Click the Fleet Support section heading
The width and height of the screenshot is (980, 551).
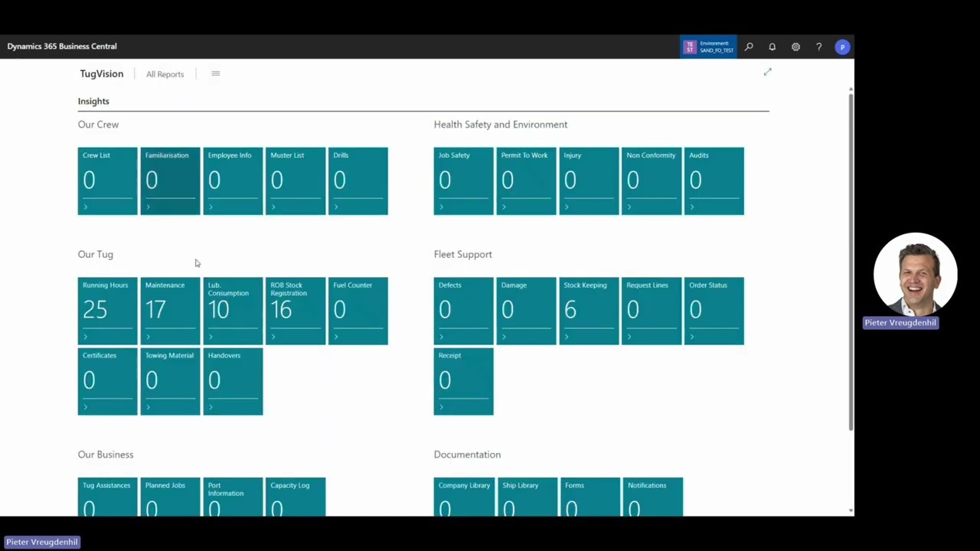click(463, 255)
